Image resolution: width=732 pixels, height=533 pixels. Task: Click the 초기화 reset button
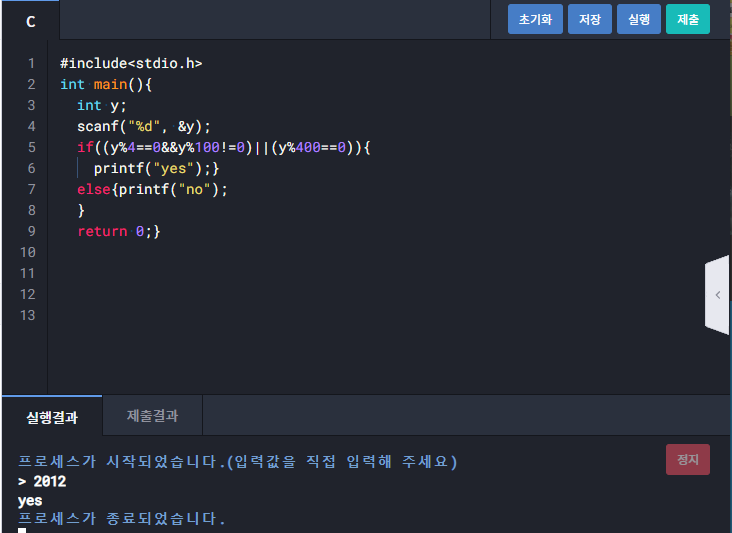[x=535, y=19]
